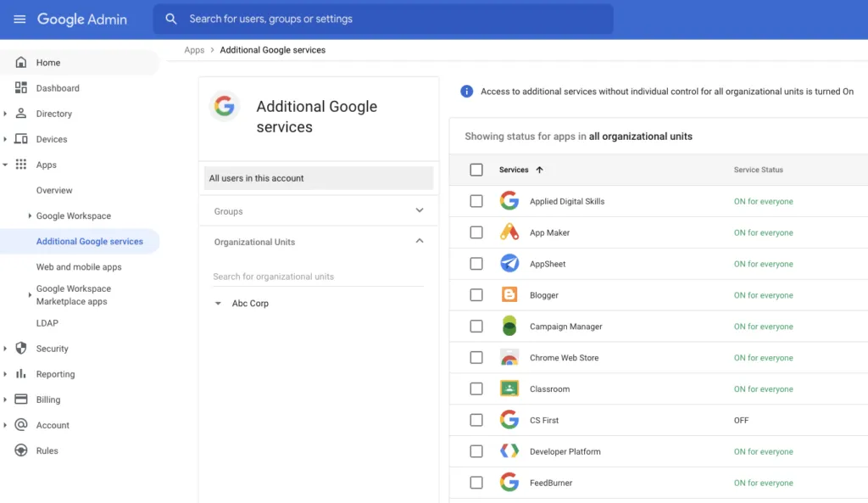Collapse the Organizational Units section chevron
The image size is (868, 503).
click(x=420, y=241)
